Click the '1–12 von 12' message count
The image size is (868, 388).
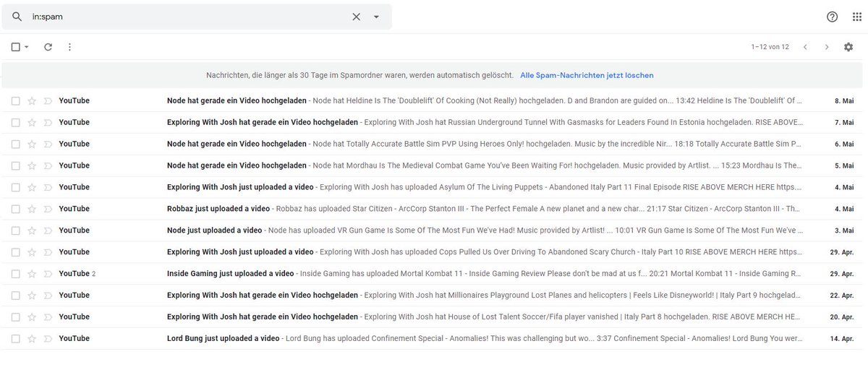point(770,47)
